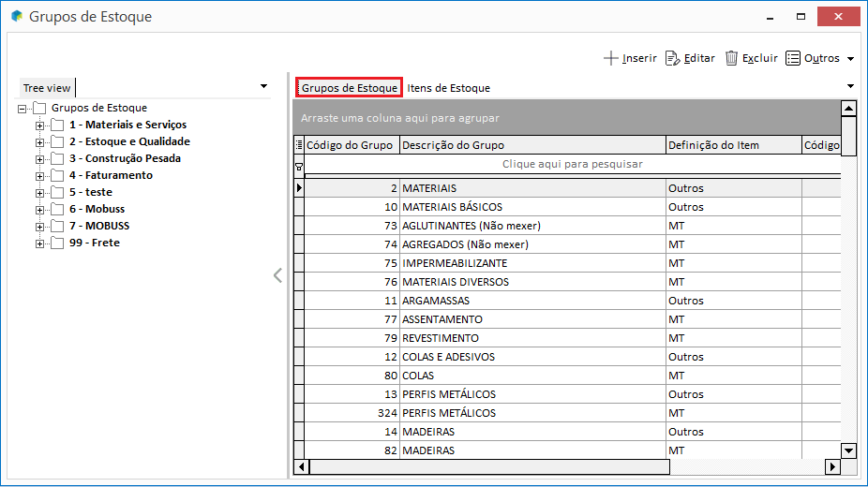
Task: Click the group code 80 cell
Action: [352, 376]
